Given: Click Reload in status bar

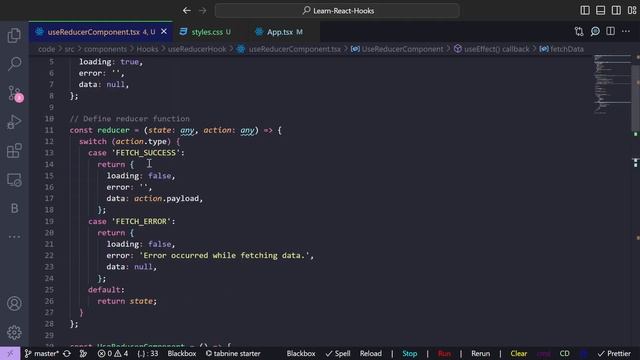Looking at the screenshot, I should (x=371, y=353).
